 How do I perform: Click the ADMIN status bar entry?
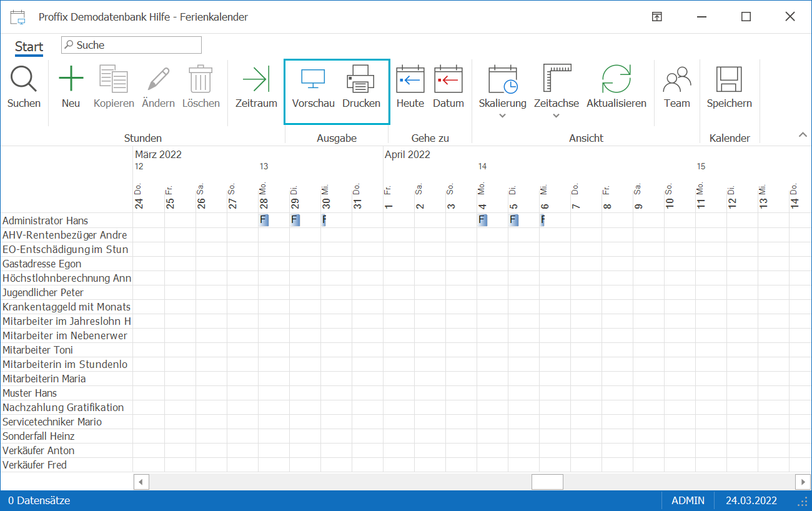[x=688, y=500]
